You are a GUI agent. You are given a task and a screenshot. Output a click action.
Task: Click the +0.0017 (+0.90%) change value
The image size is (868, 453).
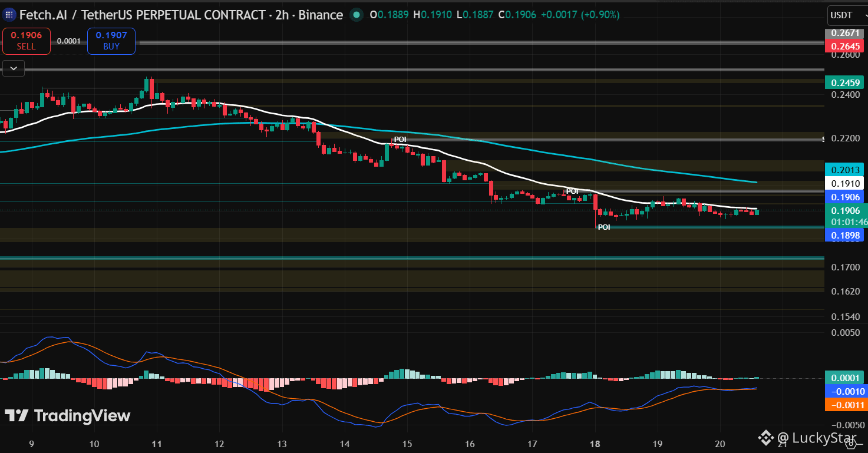point(580,15)
